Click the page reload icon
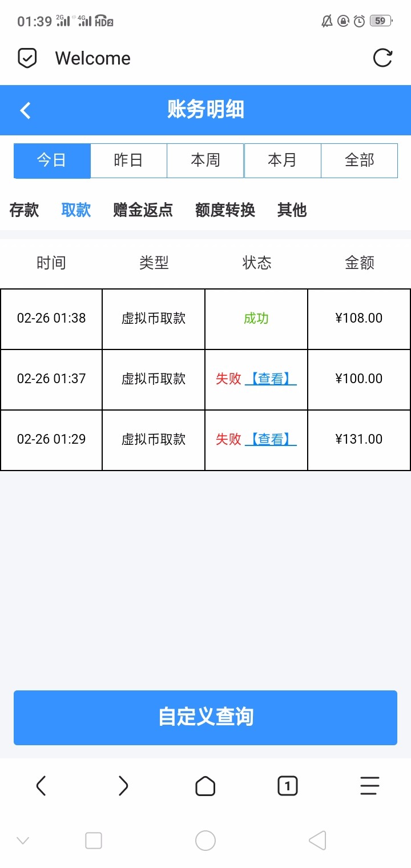Viewport: 411px width, 868px height. 382,58
